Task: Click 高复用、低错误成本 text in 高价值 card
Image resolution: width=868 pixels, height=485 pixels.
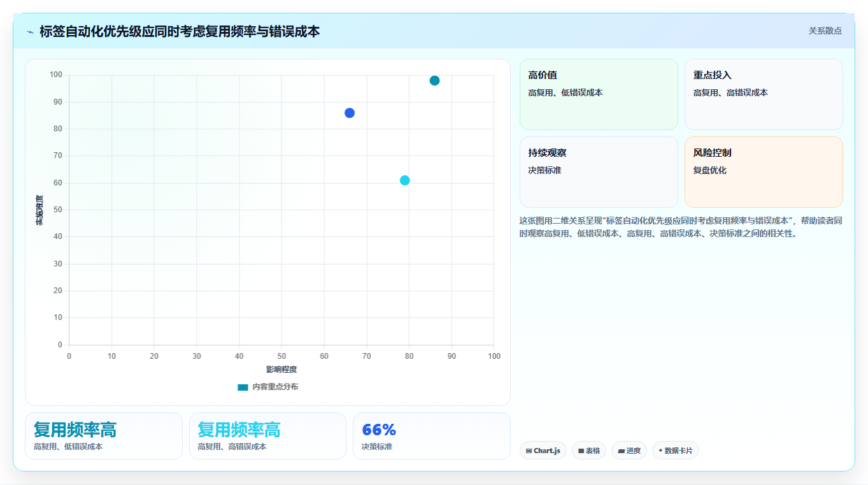Action: (x=566, y=92)
